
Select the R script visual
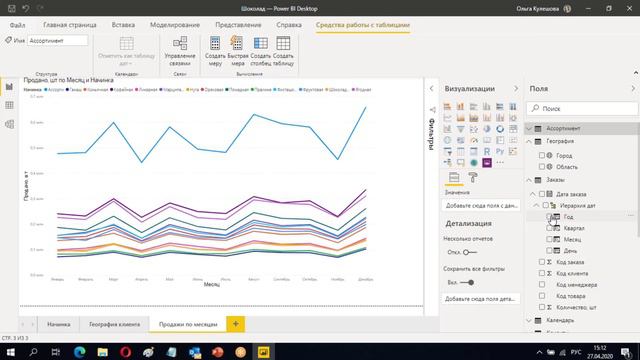[x=487, y=151]
